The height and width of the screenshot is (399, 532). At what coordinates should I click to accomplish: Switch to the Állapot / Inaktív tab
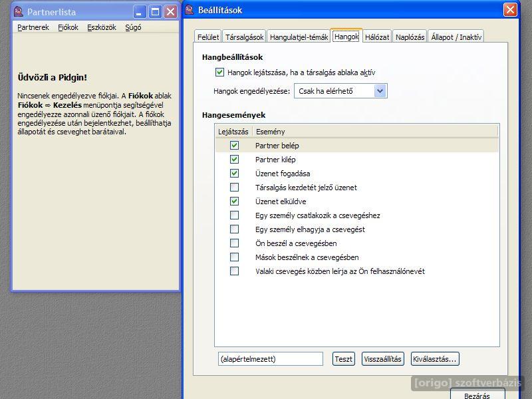456,37
